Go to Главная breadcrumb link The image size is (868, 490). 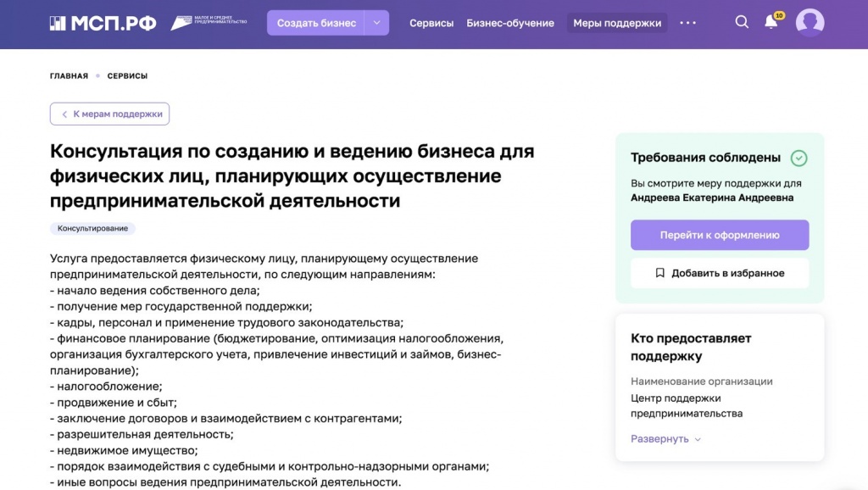tap(69, 76)
